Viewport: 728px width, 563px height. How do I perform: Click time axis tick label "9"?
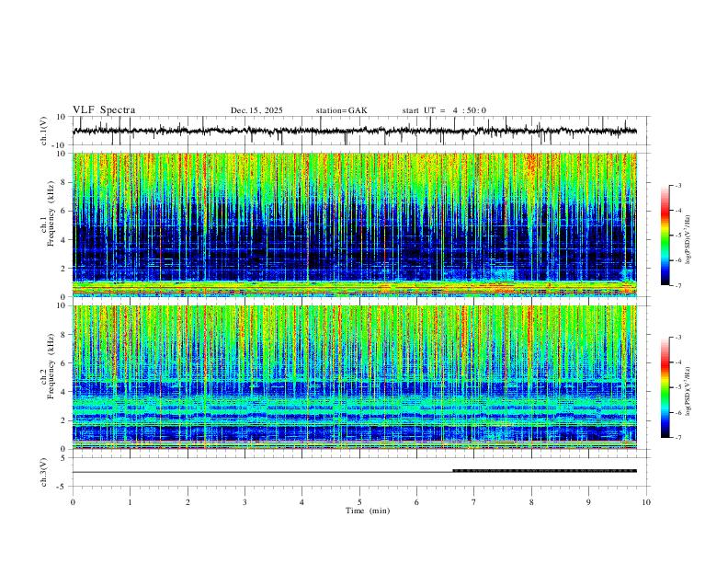588,502
